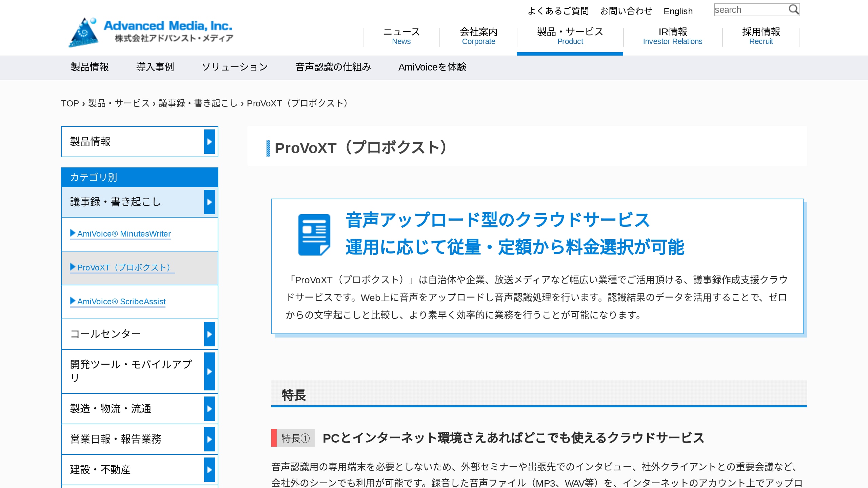Go to TOP in the breadcrumb

pos(70,103)
